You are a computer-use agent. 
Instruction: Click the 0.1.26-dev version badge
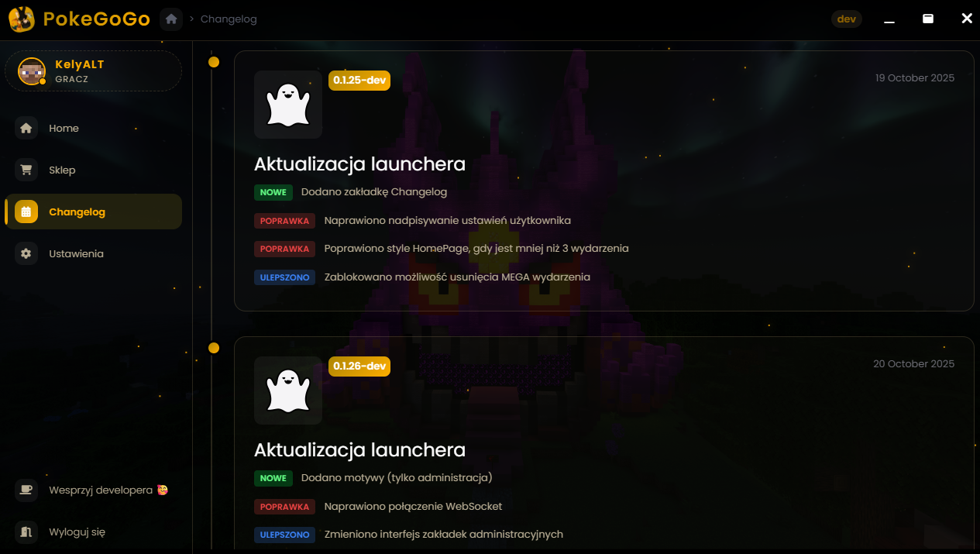click(359, 366)
